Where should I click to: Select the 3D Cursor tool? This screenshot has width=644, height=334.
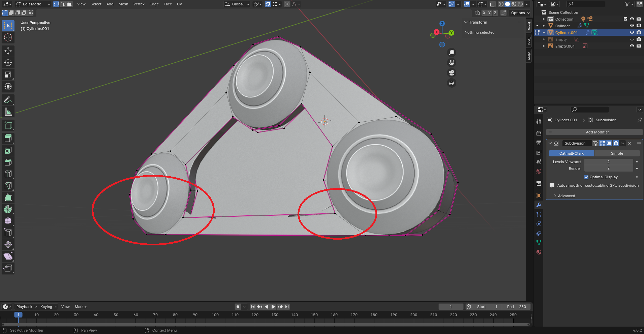coord(8,37)
